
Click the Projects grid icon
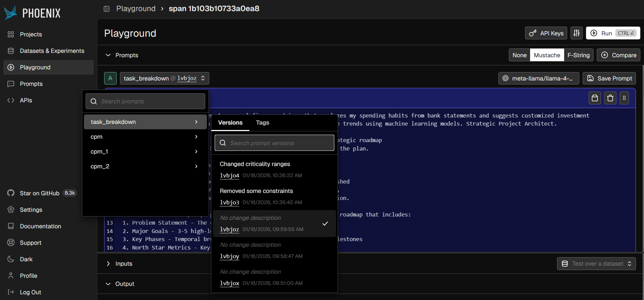tap(11, 34)
